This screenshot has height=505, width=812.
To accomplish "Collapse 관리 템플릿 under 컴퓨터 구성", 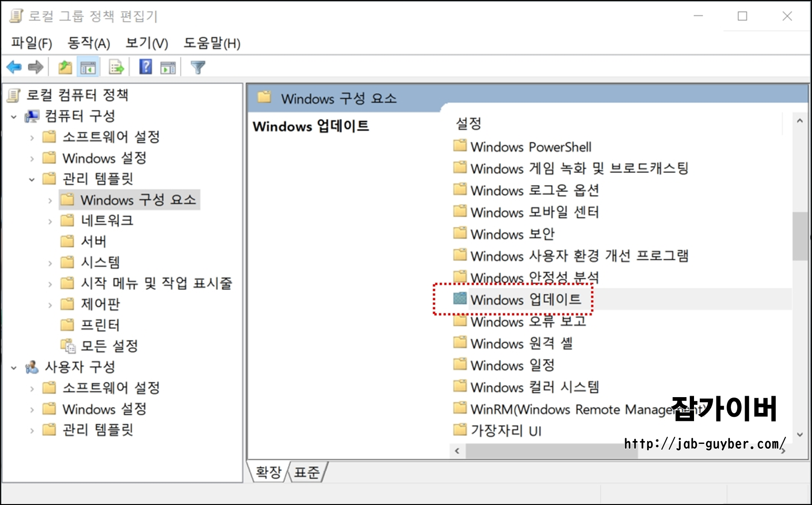I will [32, 179].
